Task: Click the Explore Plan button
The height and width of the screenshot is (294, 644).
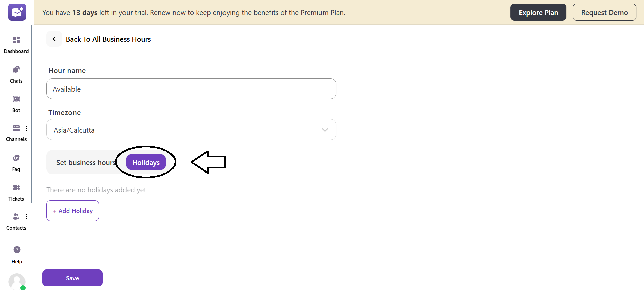Action: 538,12
